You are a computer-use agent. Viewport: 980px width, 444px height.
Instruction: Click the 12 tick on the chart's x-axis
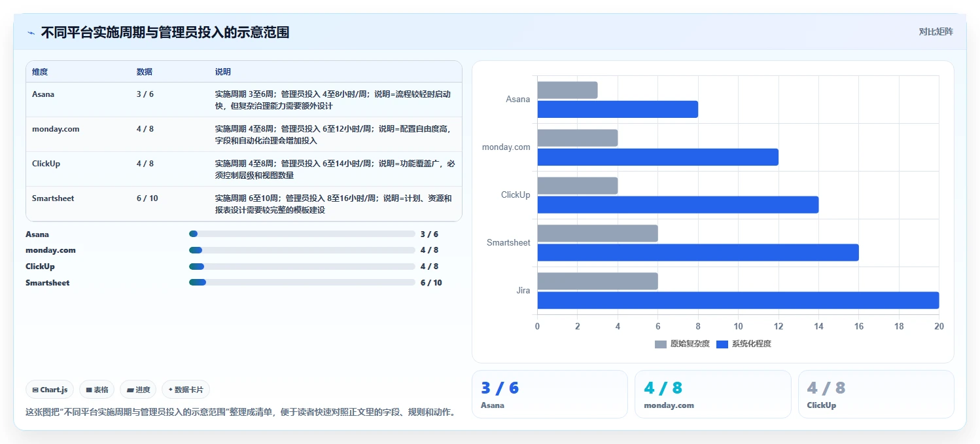779,326
